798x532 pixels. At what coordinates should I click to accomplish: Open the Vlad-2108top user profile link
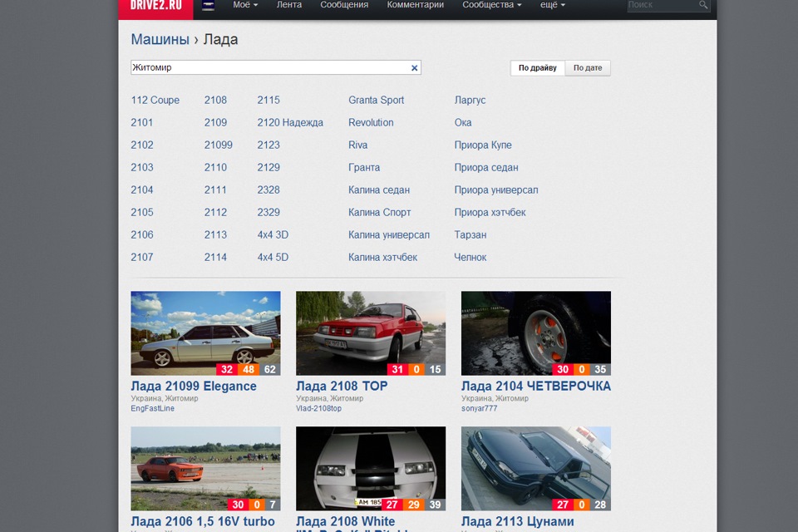tap(318, 408)
